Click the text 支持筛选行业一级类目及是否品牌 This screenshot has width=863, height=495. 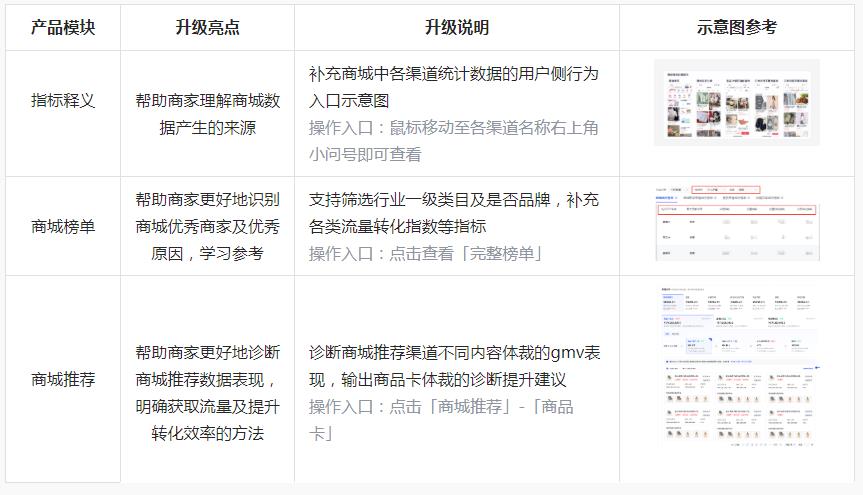pyautogui.click(x=429, y=199)
